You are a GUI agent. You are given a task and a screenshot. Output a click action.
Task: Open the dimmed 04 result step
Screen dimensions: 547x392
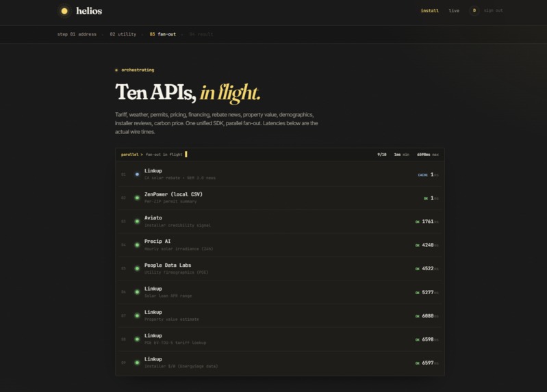pyautogui.click(x=201, y=34)
